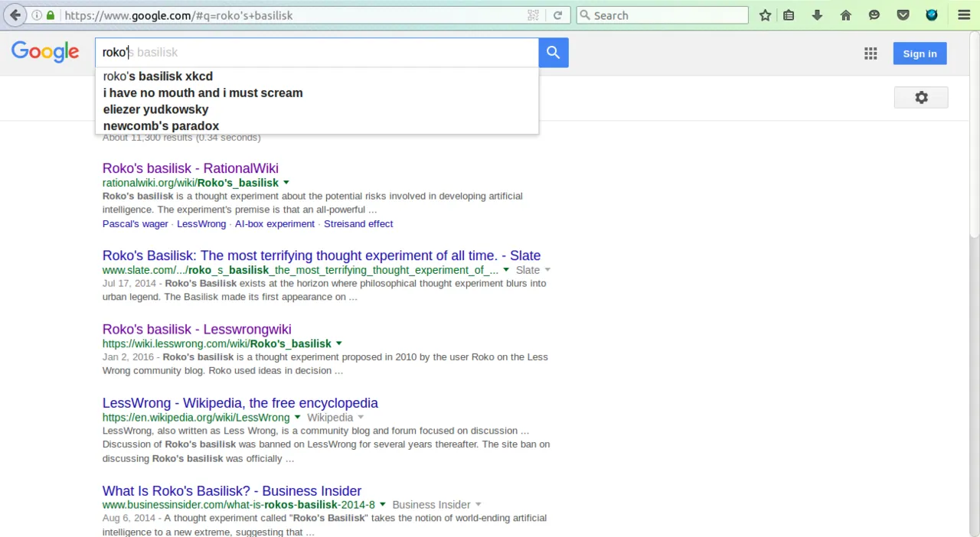Viewport: 980px width, 537px height.
Task: Open Roko's basilisk - RationalWiki result
Action: coord(191,168)
